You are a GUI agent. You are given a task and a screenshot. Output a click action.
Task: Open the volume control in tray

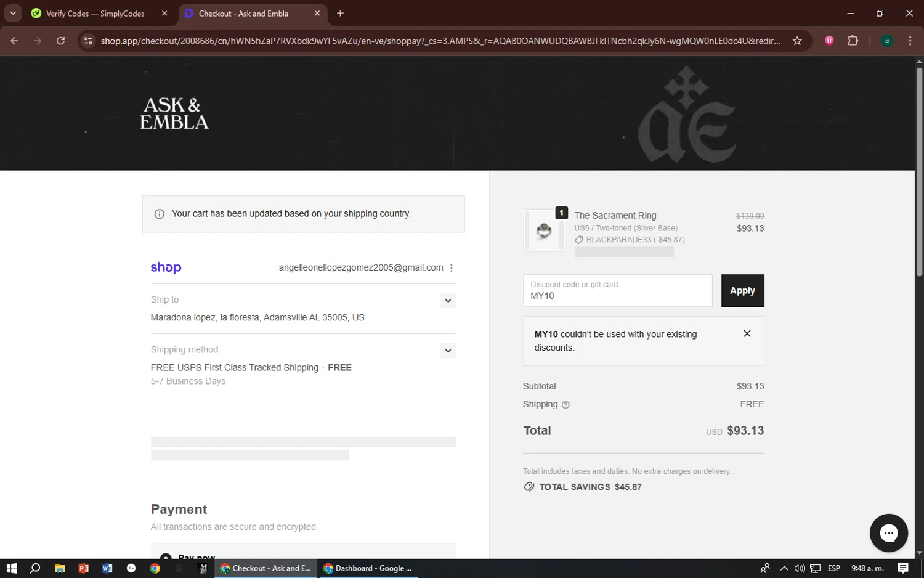pos(800,568)
